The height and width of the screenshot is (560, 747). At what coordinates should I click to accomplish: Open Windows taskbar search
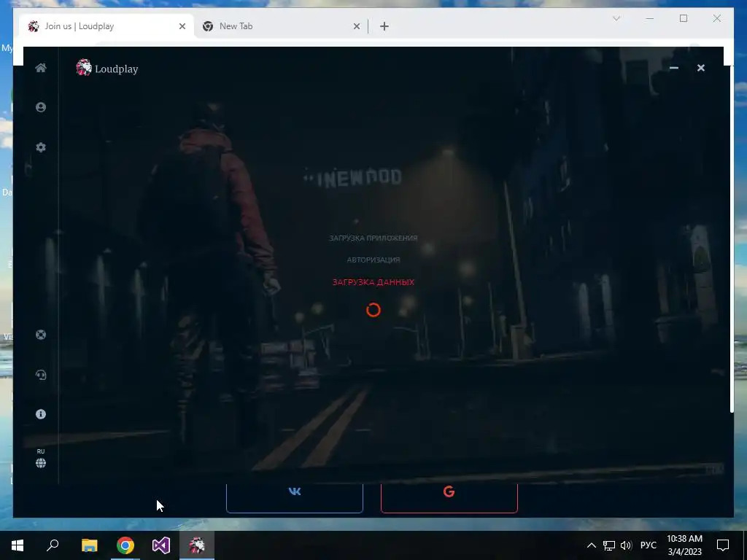coord(53,545)
